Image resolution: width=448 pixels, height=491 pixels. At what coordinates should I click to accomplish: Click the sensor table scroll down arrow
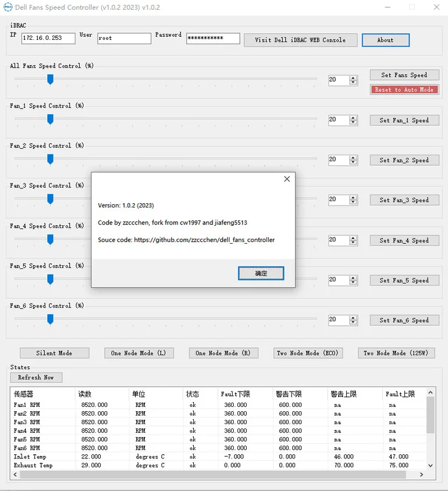coord(430,465)
